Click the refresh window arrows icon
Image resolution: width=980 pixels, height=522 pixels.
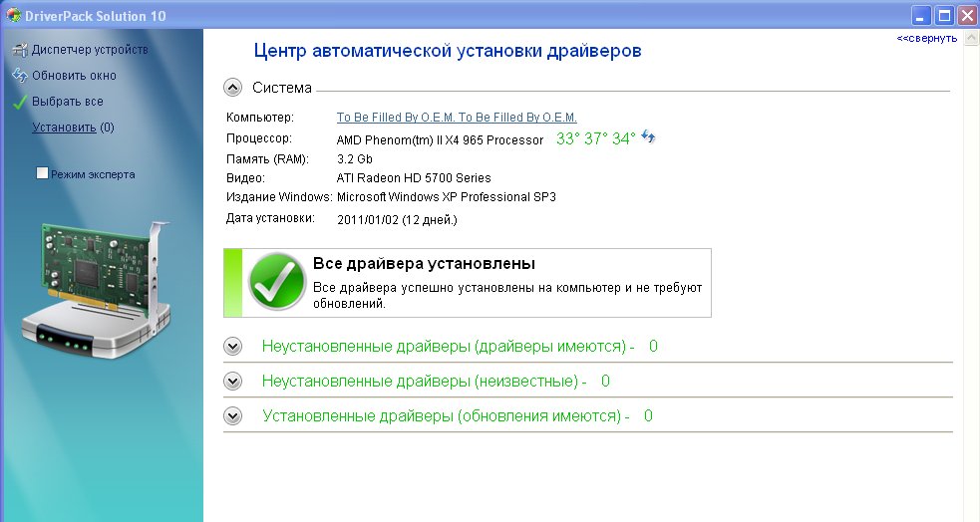(x=20, y=76)
